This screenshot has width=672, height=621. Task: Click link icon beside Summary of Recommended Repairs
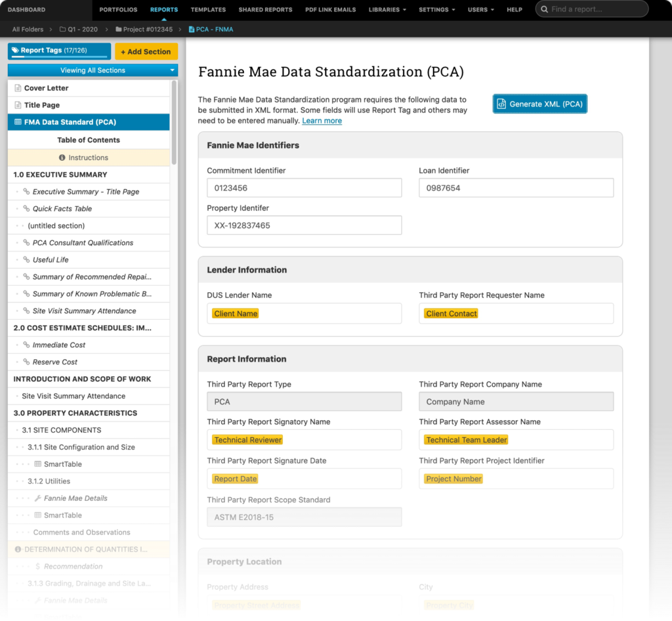coord(26,277)
